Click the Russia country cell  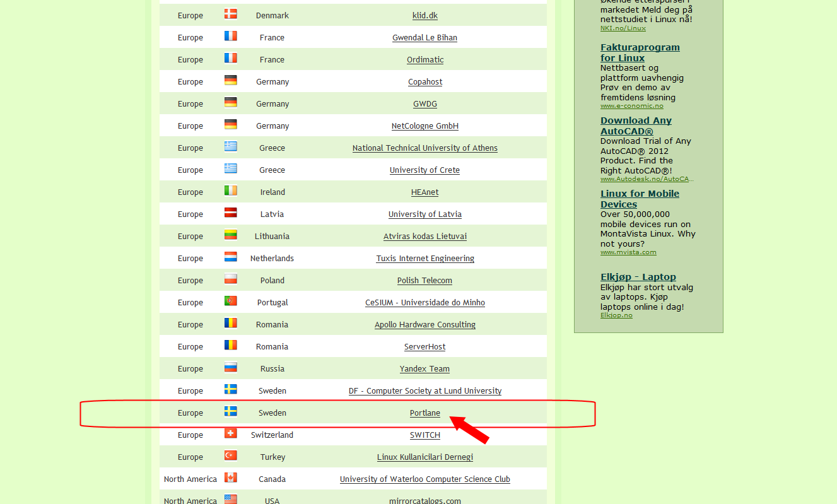pos(272,369)
